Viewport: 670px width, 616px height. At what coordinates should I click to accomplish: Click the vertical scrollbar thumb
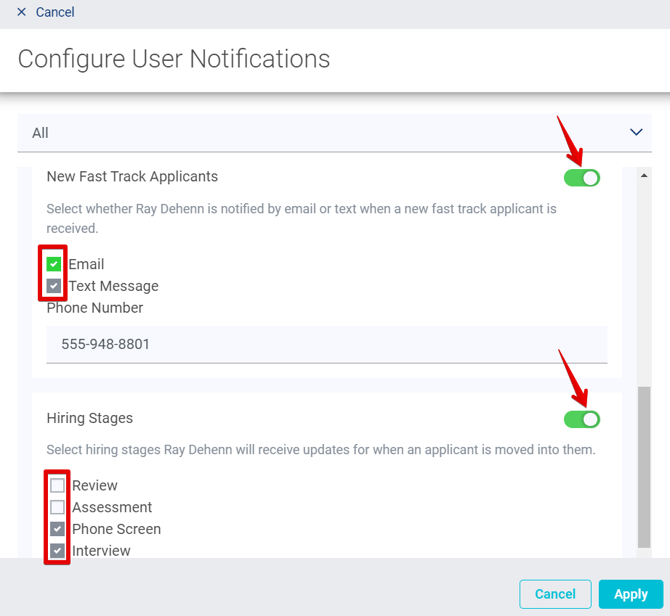644,465
